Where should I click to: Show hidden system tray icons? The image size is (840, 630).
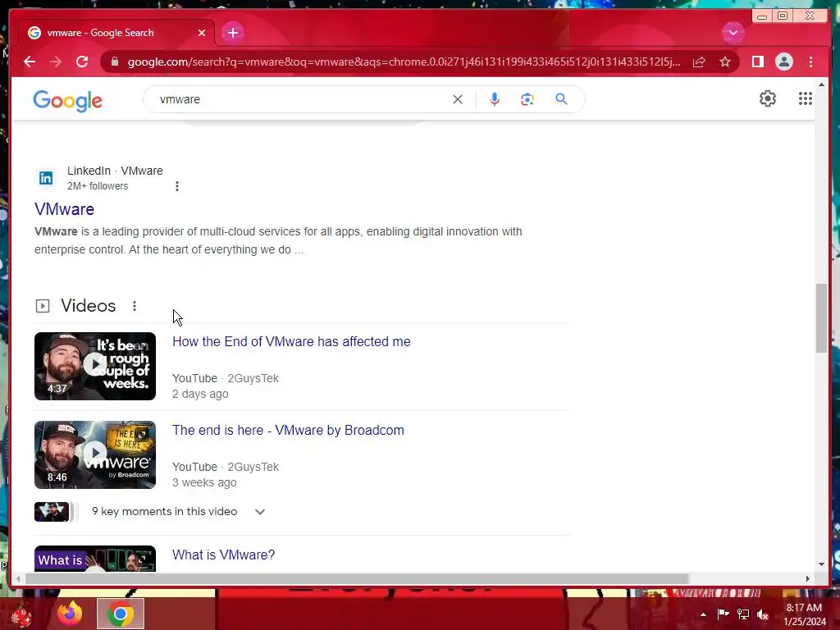[703, 614]
